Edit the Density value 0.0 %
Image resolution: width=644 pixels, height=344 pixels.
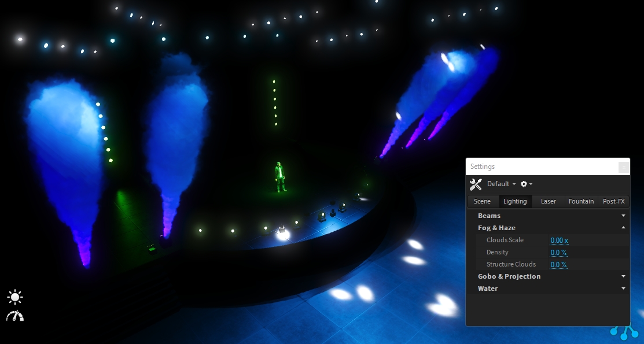[558, 253]
